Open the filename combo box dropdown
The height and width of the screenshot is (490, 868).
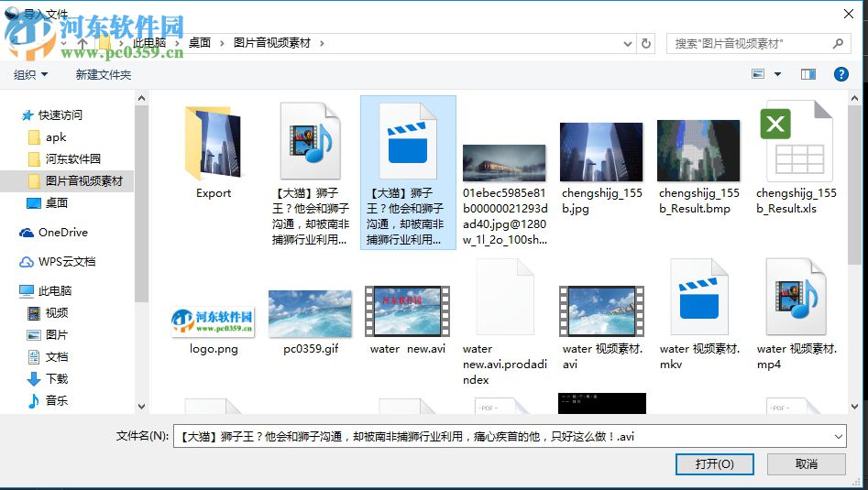coord(838,436)
